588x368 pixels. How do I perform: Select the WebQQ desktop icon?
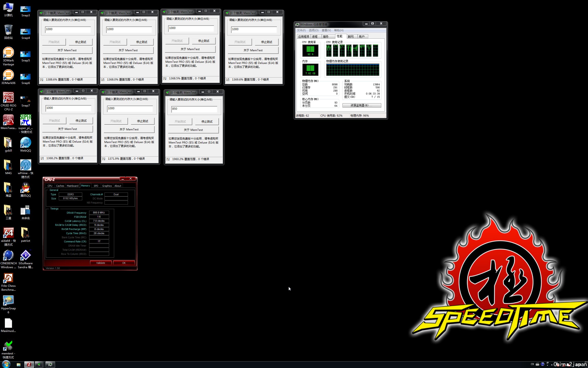pyautogui.click(x=25, y=145)
